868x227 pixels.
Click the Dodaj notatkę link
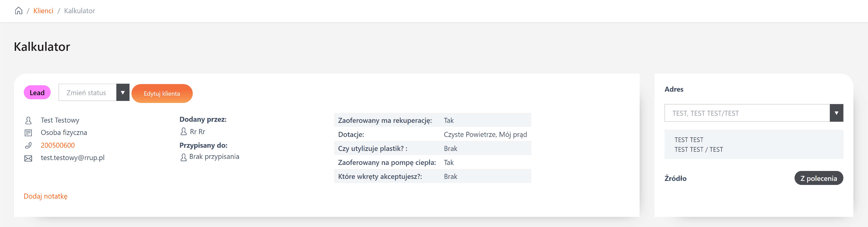(45, 196)
